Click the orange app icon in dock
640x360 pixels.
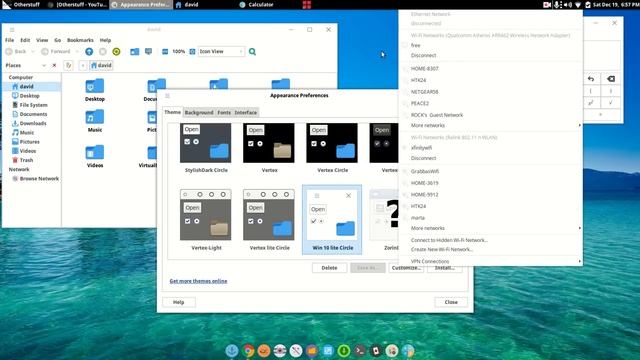[x=264, y=351]
